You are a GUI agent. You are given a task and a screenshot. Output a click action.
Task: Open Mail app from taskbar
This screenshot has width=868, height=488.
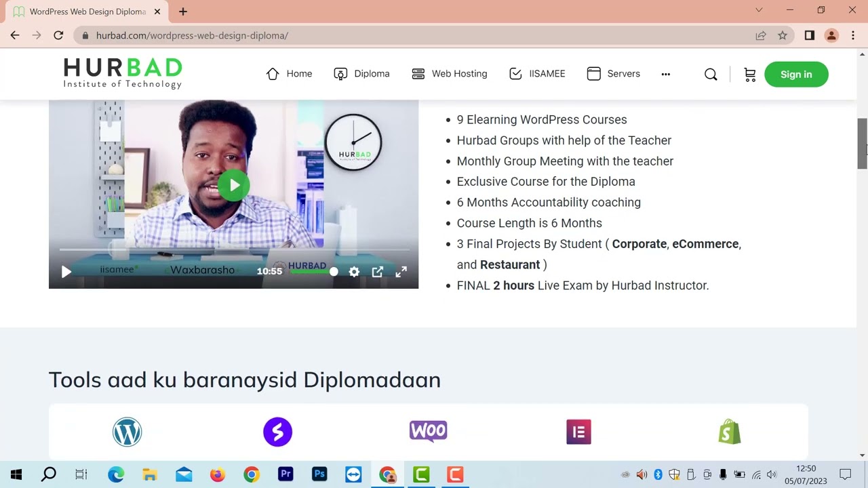pos(184,474)
